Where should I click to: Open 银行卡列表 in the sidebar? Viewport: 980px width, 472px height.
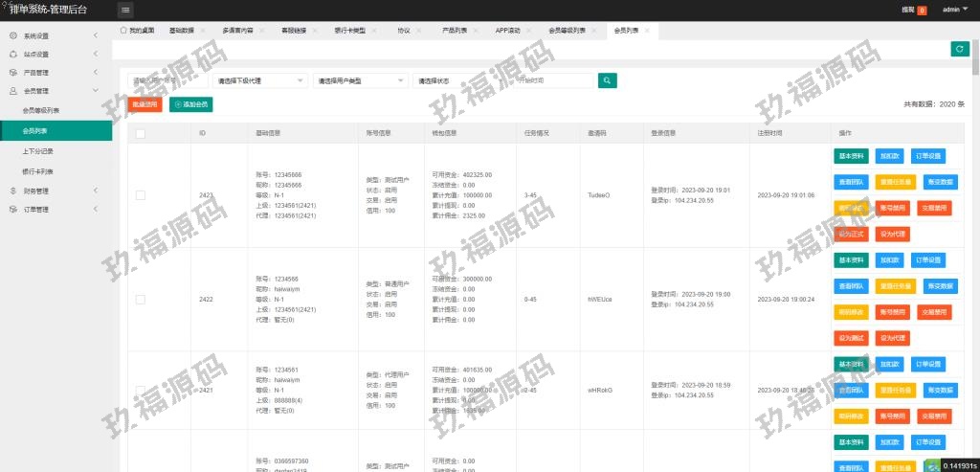38,171
